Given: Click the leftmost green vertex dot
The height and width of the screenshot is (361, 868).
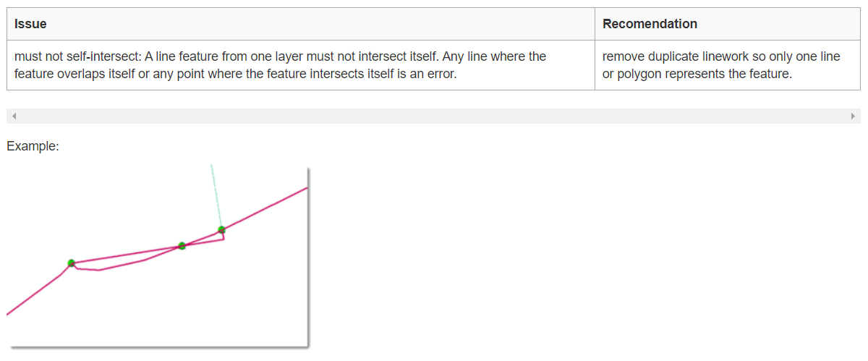Looking at the screenshot, I should tap(71, 263).
